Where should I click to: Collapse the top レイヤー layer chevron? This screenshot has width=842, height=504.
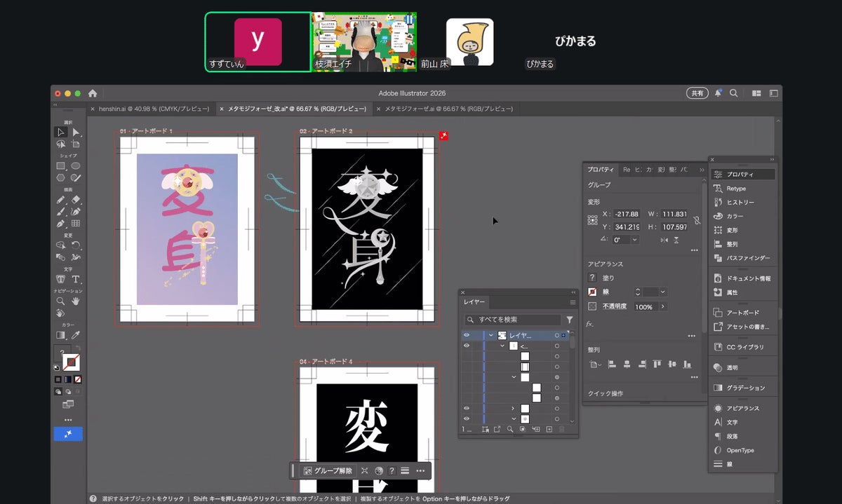coord(490,336)
